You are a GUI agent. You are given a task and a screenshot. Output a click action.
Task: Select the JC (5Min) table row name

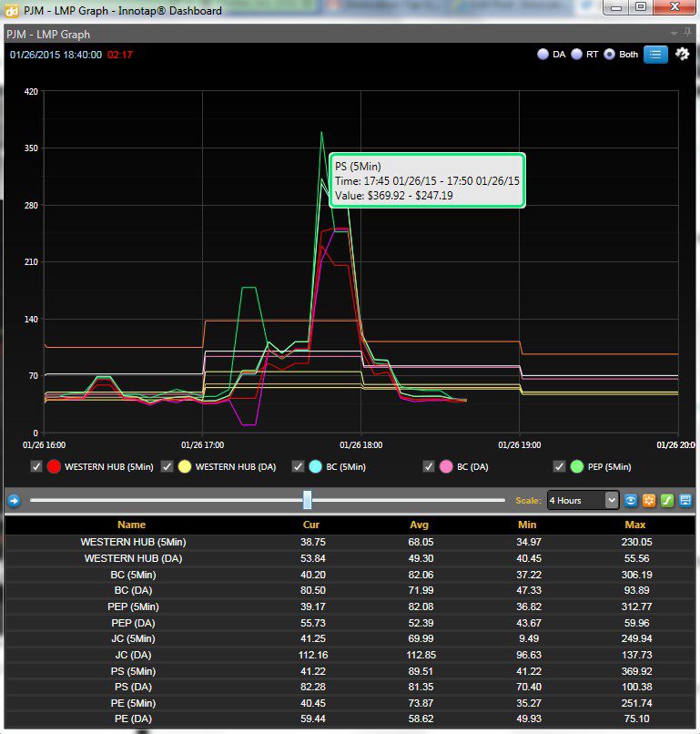tap(134, 639)
